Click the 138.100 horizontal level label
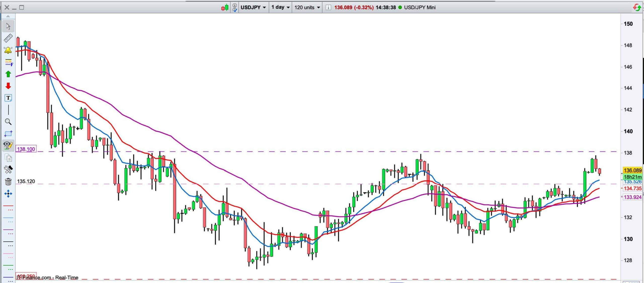 (26, 149)
